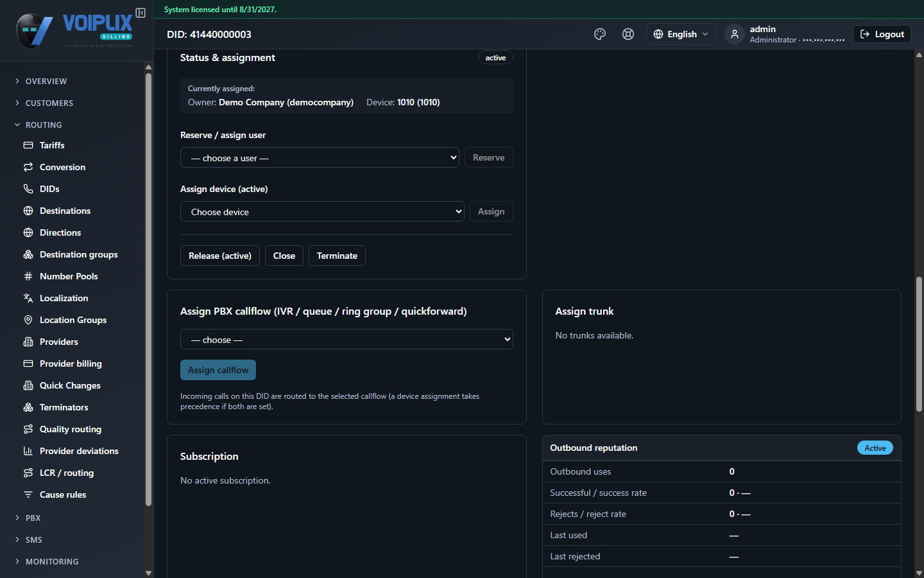The image size is (924, 578).
Task: Open the admin user avatar icon
Action: 735,34
